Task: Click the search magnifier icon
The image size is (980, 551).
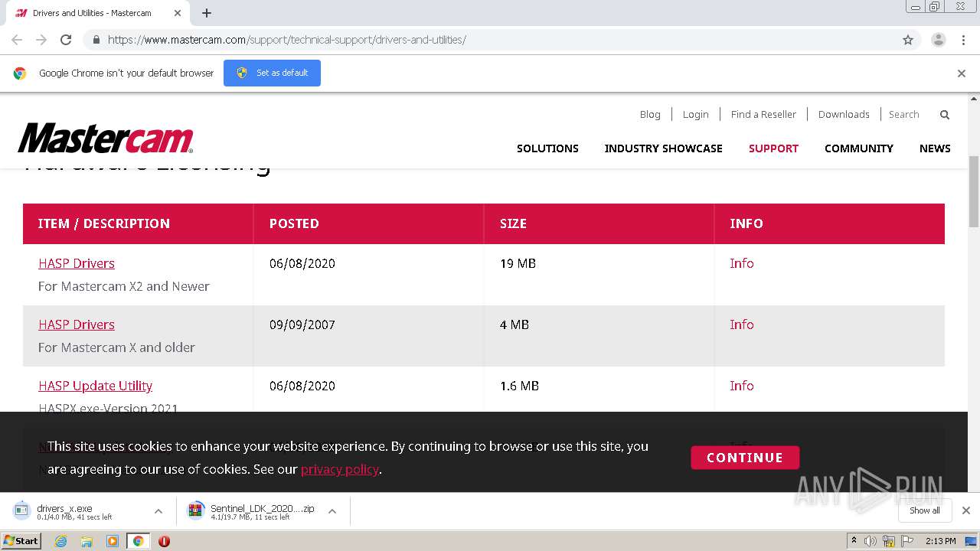Action: pyautogui.click(x=945, y=115)
